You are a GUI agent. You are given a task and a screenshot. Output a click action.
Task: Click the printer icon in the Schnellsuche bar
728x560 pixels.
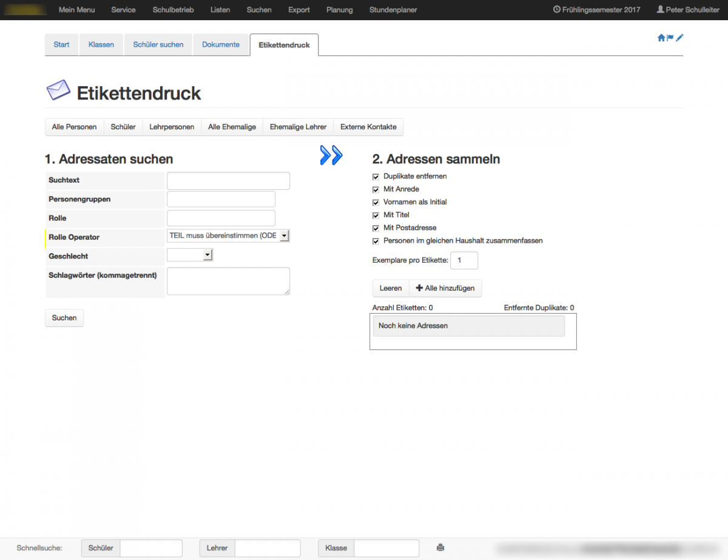pos(440,548)
